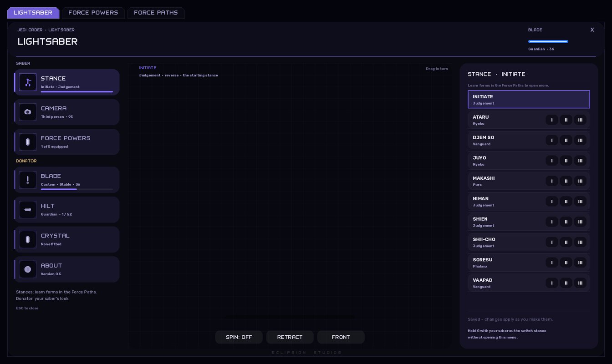
Task: Click the blade preview bar in the header
Action: [x=548, y=41]
